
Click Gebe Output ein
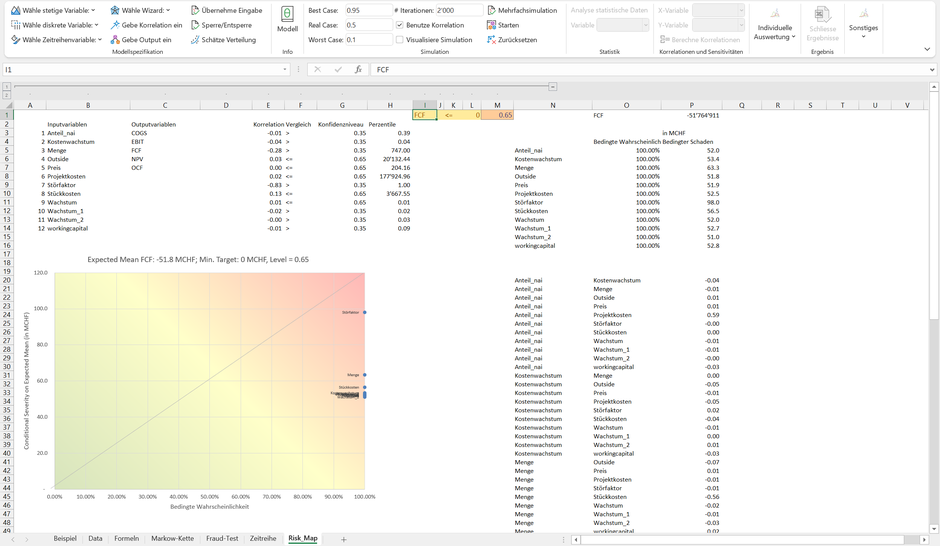141,40
